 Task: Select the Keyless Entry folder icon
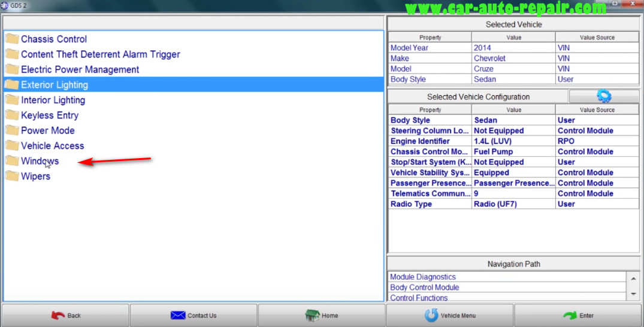click(13, 115)
